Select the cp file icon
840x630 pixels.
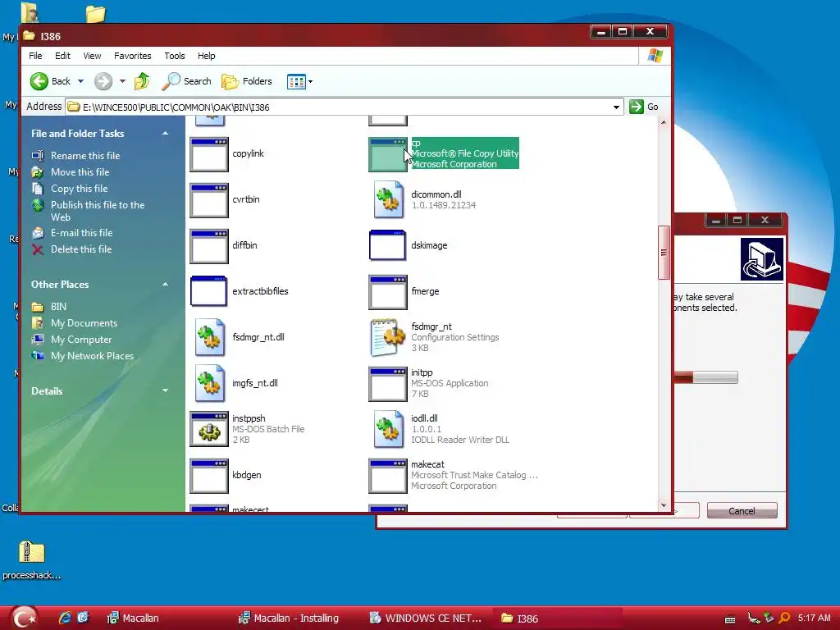coord(387,154)
